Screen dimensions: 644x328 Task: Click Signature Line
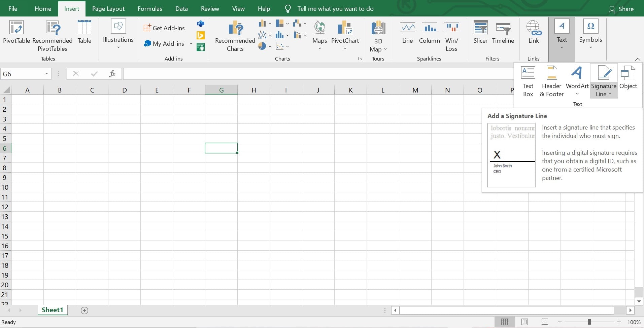click(604, 81)
